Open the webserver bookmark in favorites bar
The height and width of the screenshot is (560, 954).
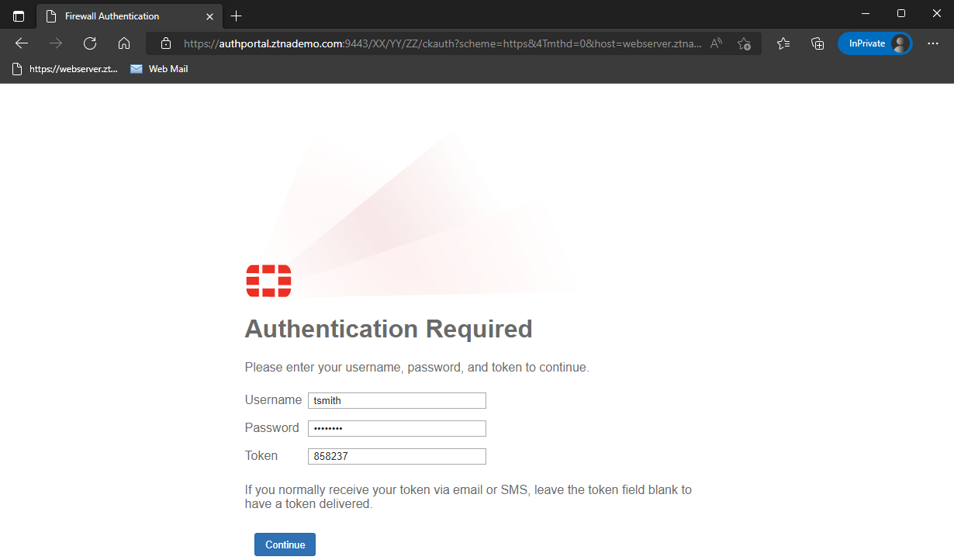65,69
